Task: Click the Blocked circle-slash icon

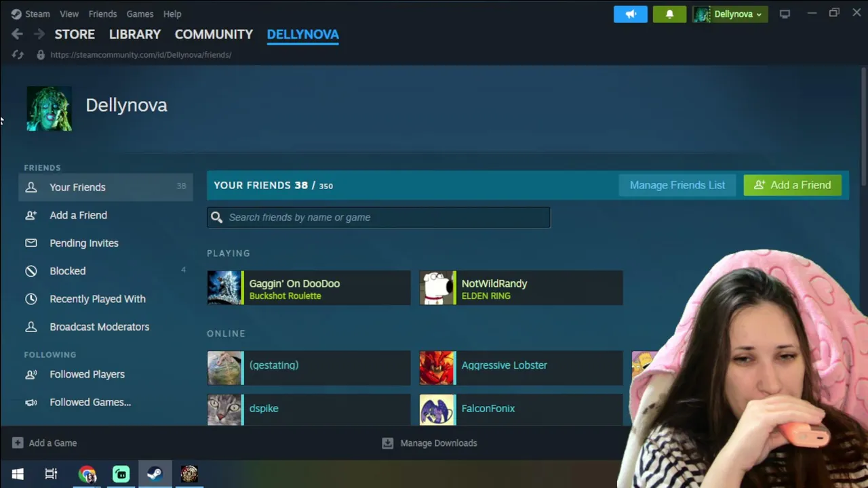Action: (x=31, y=271)
